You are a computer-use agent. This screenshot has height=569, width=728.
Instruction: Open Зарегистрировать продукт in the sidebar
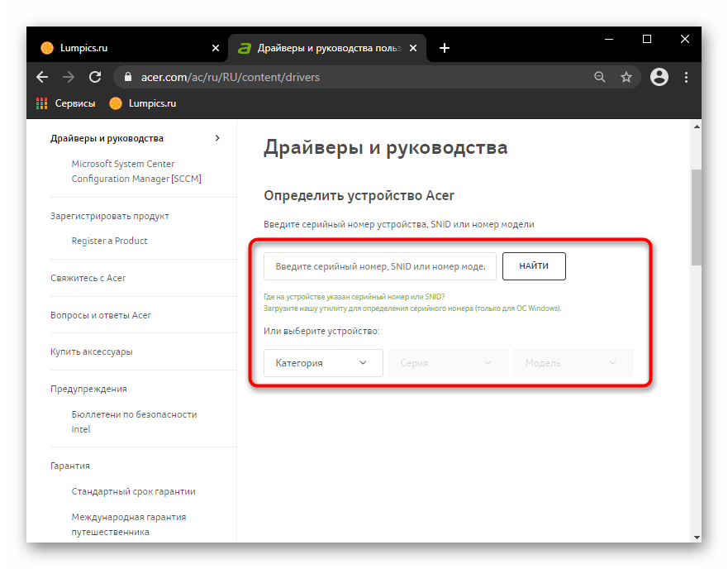point(110,216)
